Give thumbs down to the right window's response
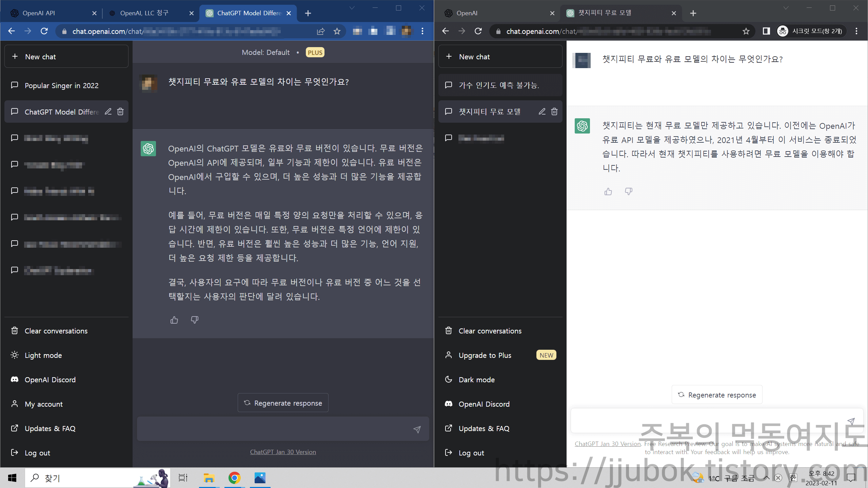This screenshot has width=868, height=488. coord(628,191)
